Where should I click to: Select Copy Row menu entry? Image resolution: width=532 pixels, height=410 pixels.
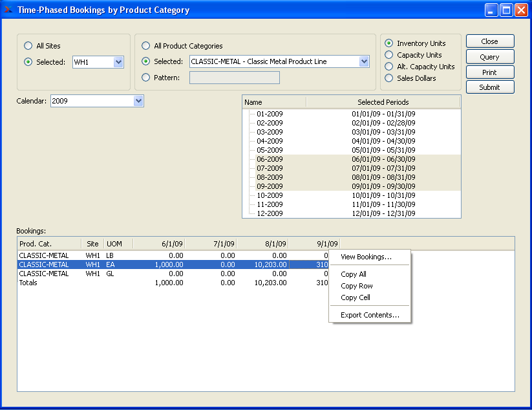(356, 286)
